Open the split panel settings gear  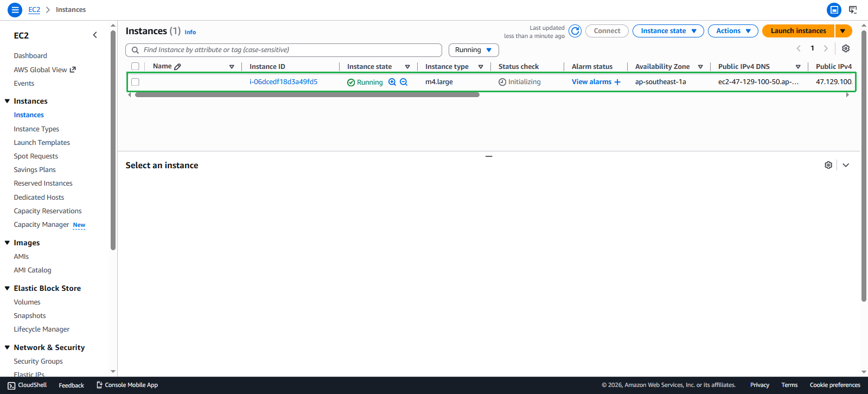coord(828,165)
